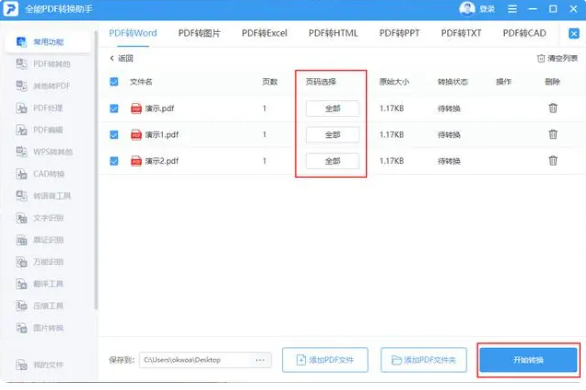
Task: Toggle the select-all checkbox in the header
Action: click(114, 82)
